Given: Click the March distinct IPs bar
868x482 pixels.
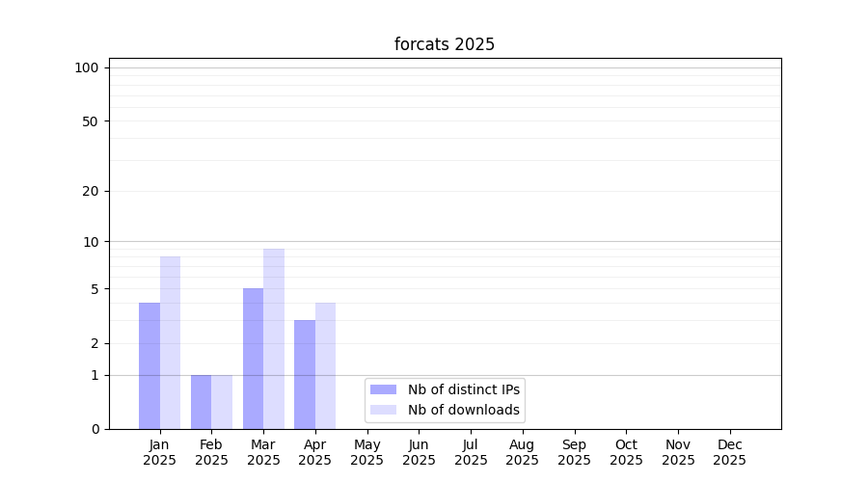Looking at the screenshot, I should click(253, 359).
